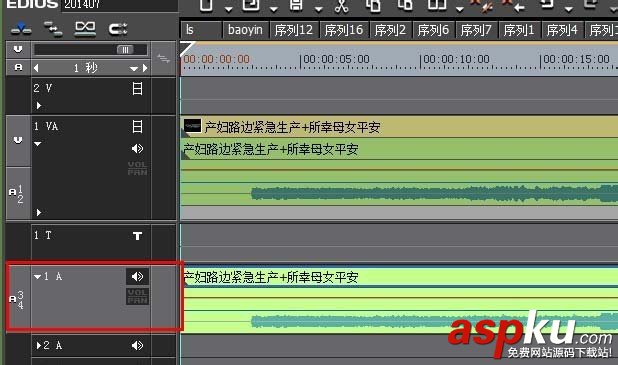Switch to the 序列6 tab

tap(434, 30)
